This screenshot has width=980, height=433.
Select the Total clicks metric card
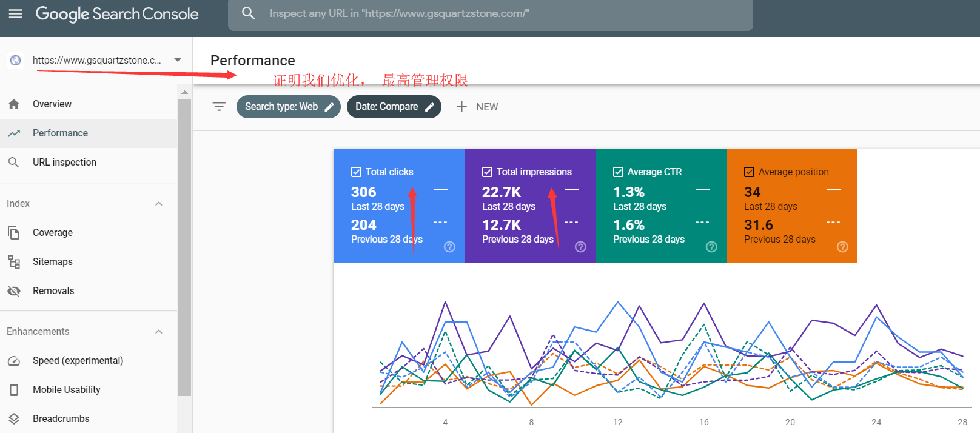[399, 206]
